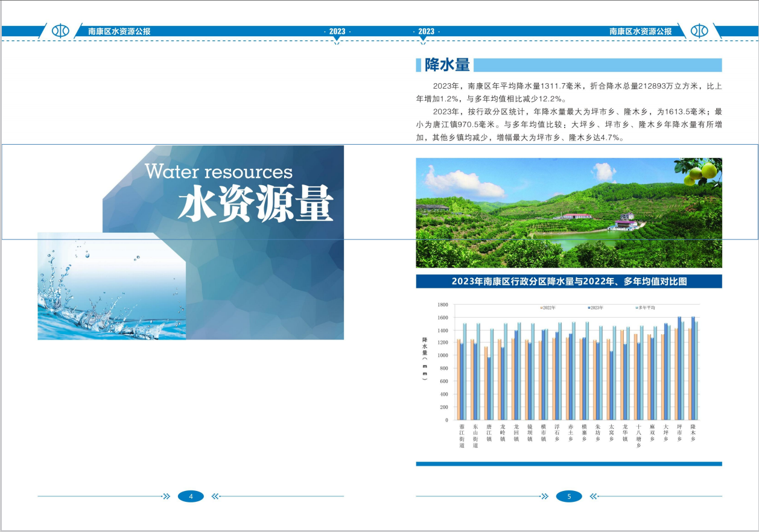Select the page 5 number badge
This screenshot has width=759, height=532.
pyautogui.click(x=568, y=496)
